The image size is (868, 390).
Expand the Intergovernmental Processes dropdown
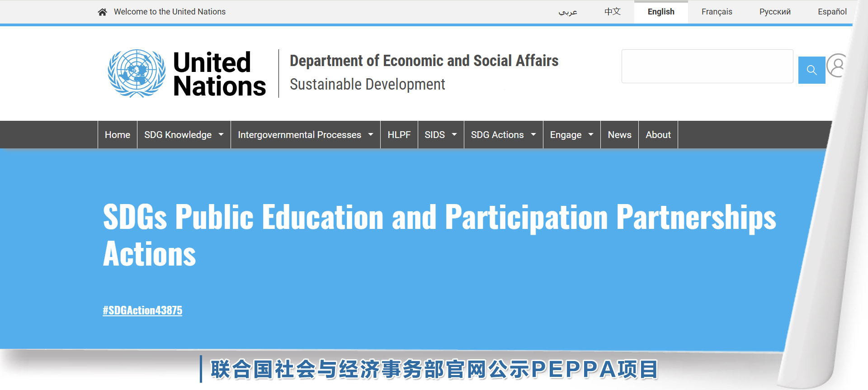[305, 135]
